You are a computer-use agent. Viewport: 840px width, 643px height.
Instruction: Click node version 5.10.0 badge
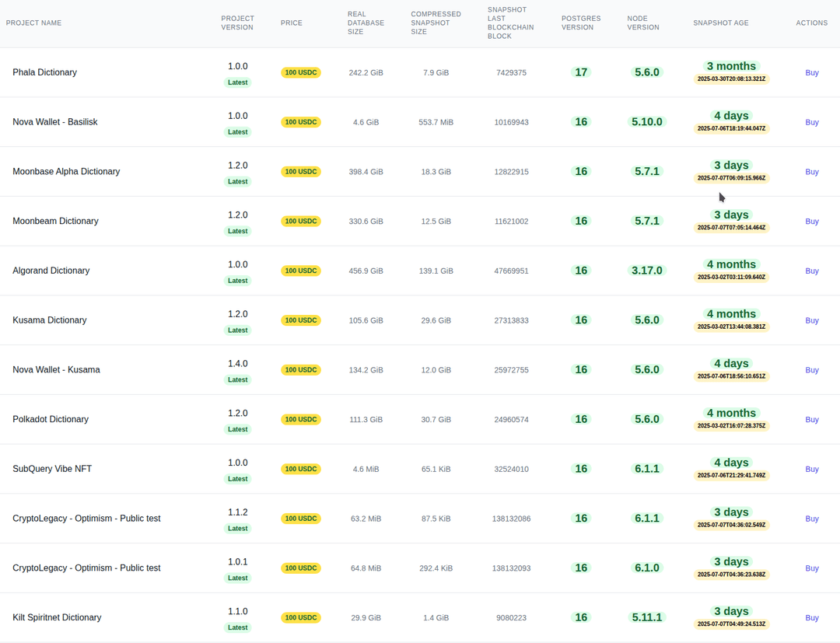click(646, 122)
